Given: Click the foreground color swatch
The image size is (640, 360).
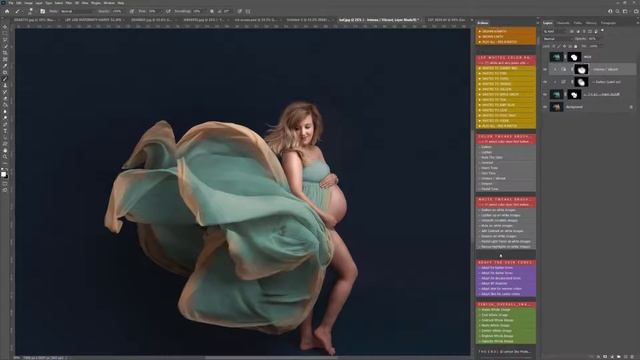Looking at the screenshot, I should [3, 174].
